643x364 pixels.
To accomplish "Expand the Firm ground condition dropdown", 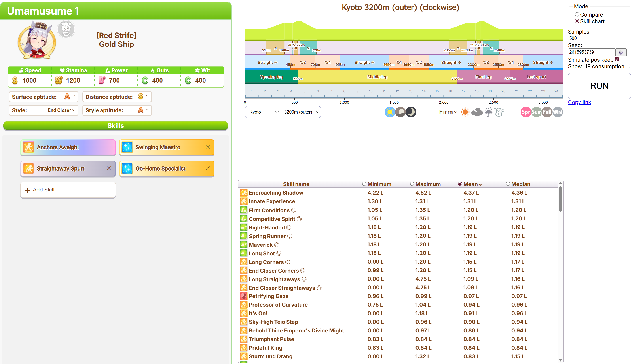I will click(x=448, y=112).
